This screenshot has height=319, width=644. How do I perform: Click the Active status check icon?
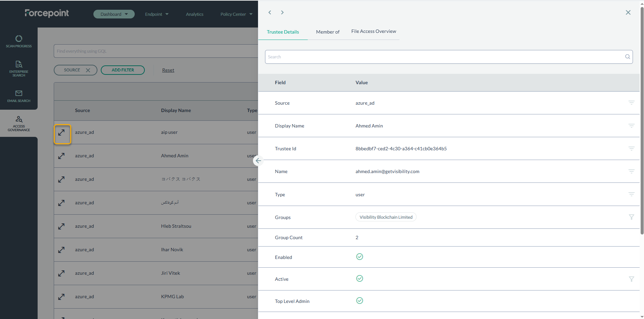(x=359, y=279)
